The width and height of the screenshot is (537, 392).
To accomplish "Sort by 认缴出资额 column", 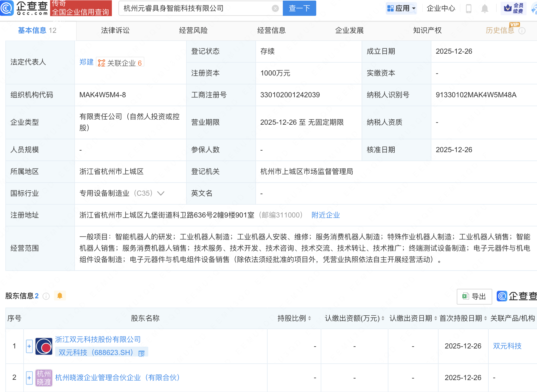I will [x=383, y=318].
